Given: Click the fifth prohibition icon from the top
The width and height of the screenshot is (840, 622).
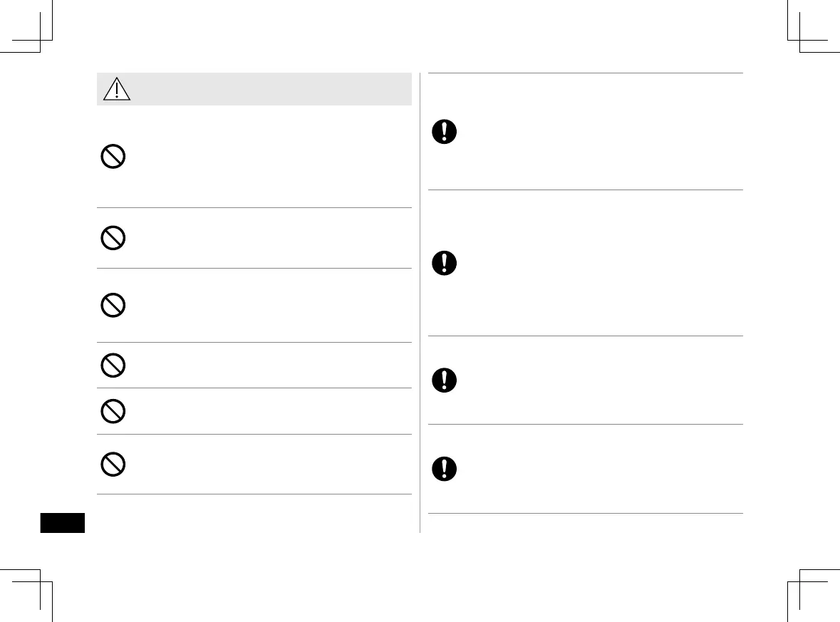Looking at the screenshot, I should pyautogui.click(x=113, y=411).
